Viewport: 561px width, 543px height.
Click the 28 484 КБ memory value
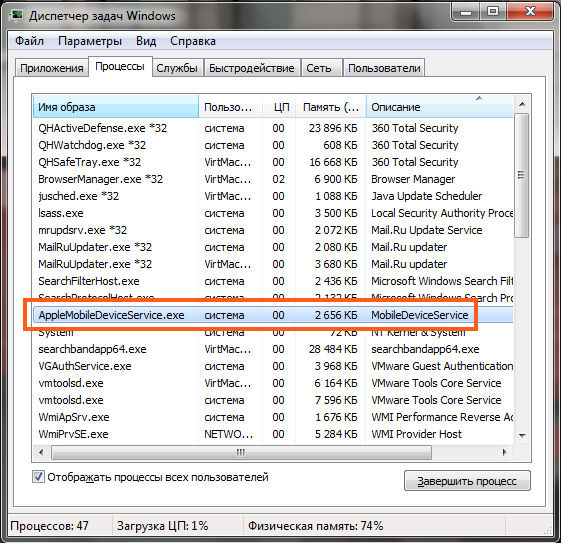click(333, 349)
